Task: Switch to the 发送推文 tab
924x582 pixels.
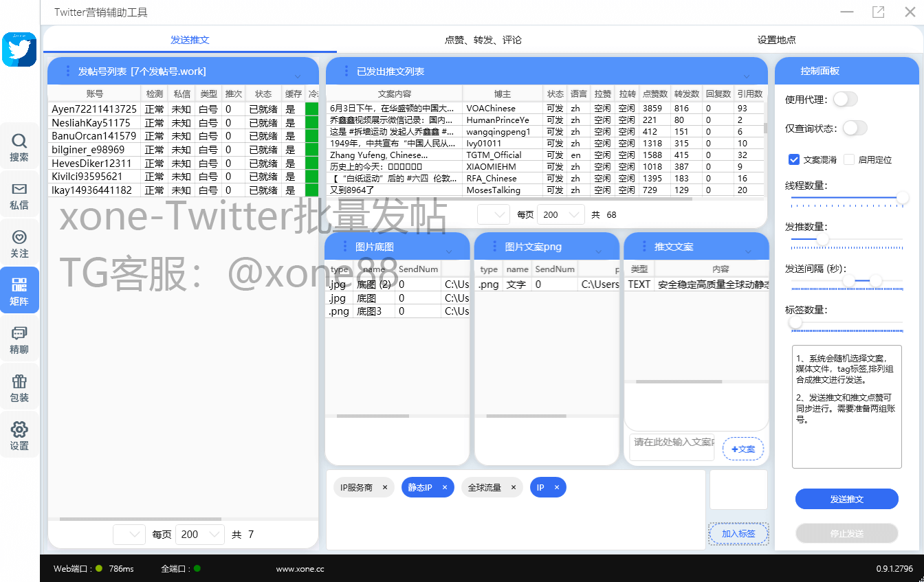Action: [x=190, y=40]
